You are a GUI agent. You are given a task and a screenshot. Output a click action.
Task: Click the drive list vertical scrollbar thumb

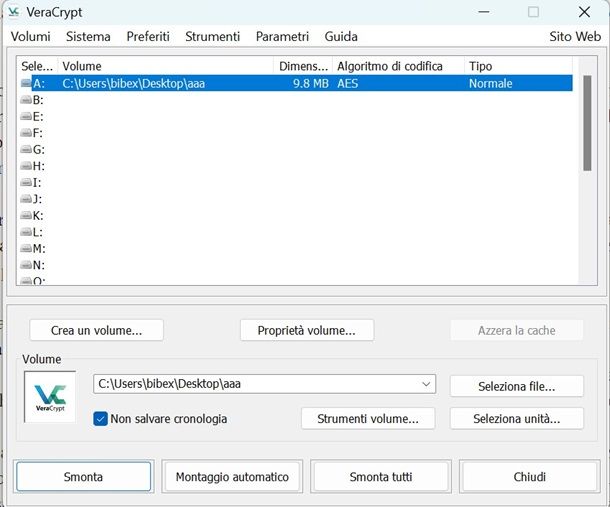(587, 123)
